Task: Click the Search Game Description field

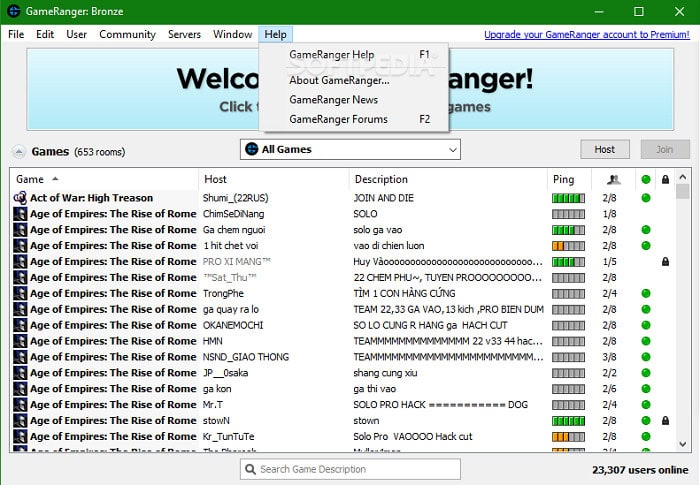Action: (350, 469)
